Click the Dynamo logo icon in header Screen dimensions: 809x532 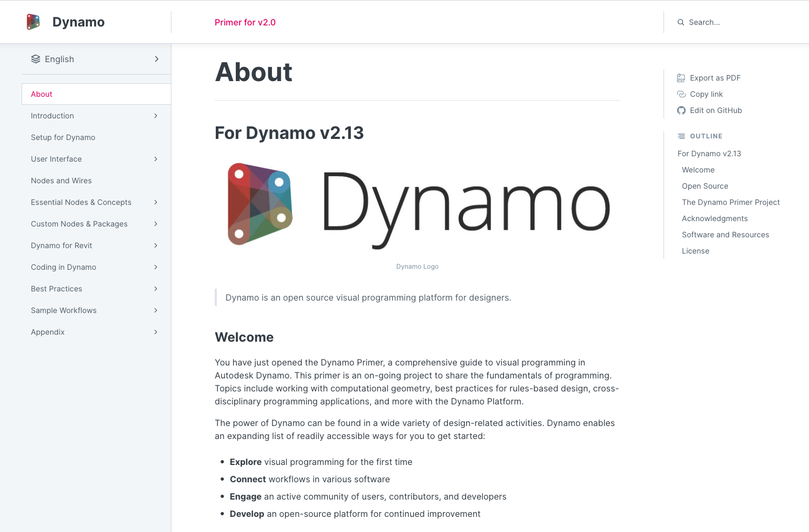tap(34, 22)
